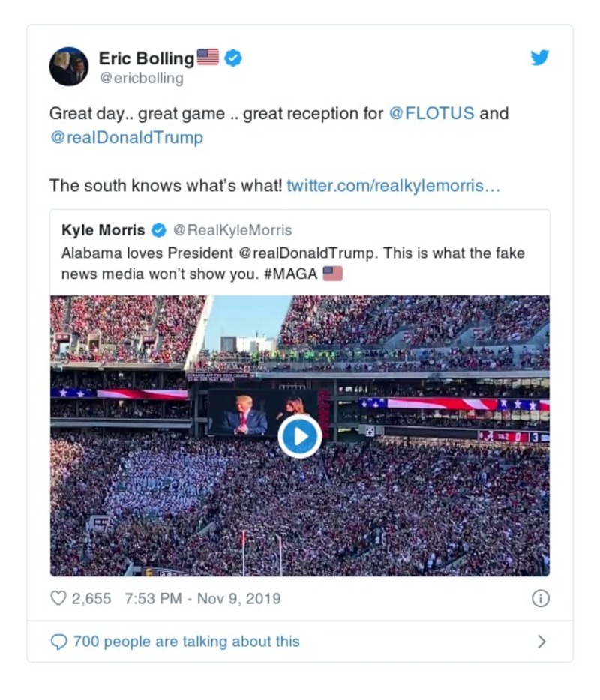Expand conversation with the right chevron
Viewport: 600px width, 700px height.
[x=541, y=642]
